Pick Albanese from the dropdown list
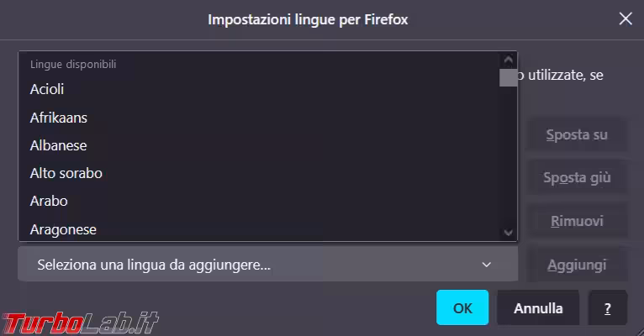The image size is (644, 336). pyautogui.click(x=59, y=145)
